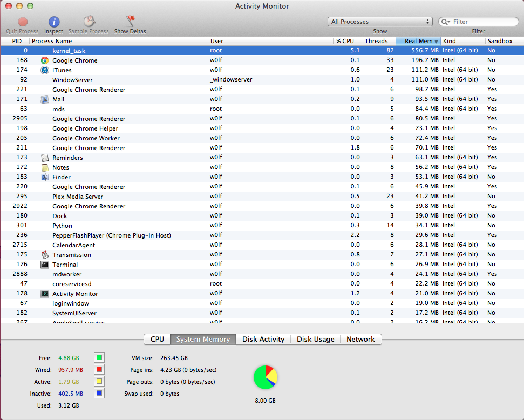This screenshot has height=420, width=524.
Task: Click the Notes app icon
Action: (x=45, y=167)
